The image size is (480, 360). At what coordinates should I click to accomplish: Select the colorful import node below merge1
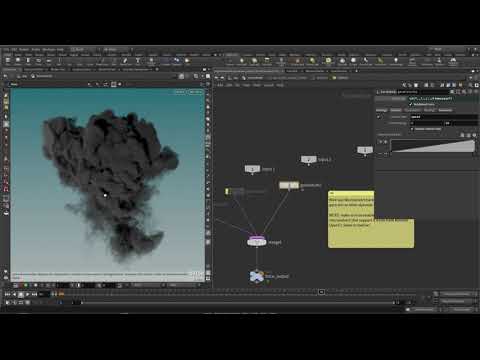tap(257, 276)
